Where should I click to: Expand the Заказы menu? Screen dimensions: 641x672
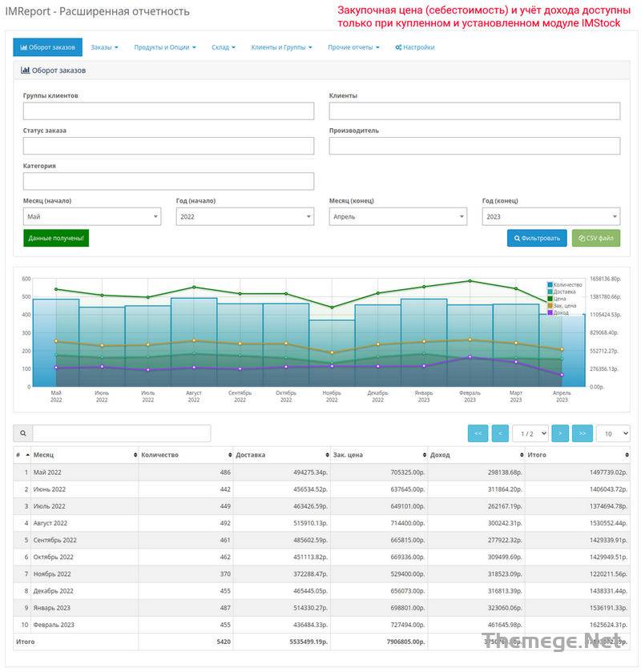click(104, 47)
